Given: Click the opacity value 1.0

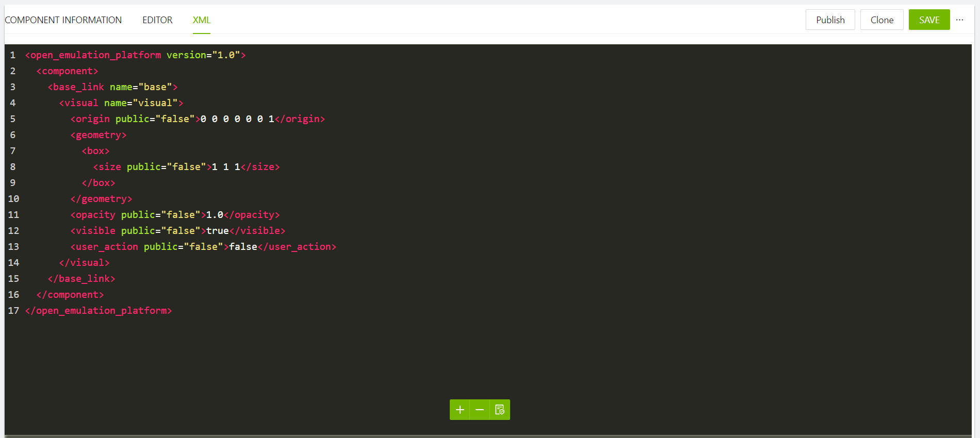Looking at the screenshot, I should coord(215,214).
